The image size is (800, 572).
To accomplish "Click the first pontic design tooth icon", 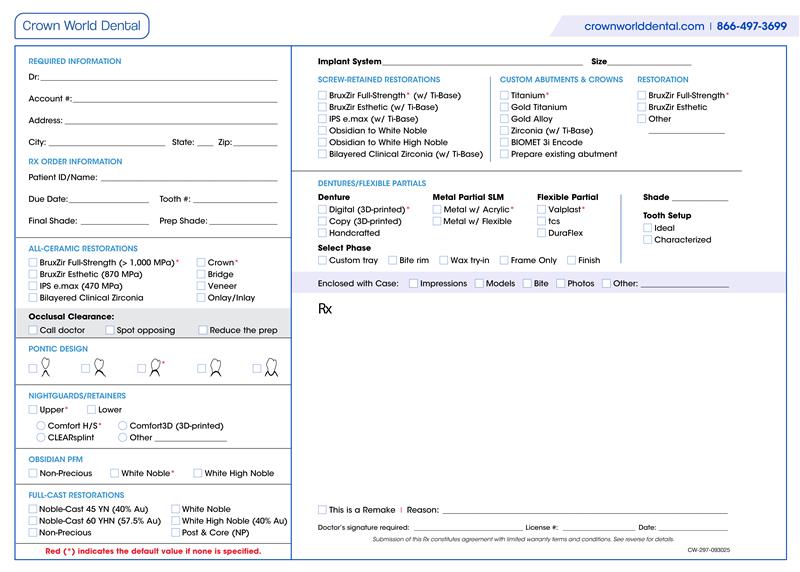I will [x=45, y=368].
